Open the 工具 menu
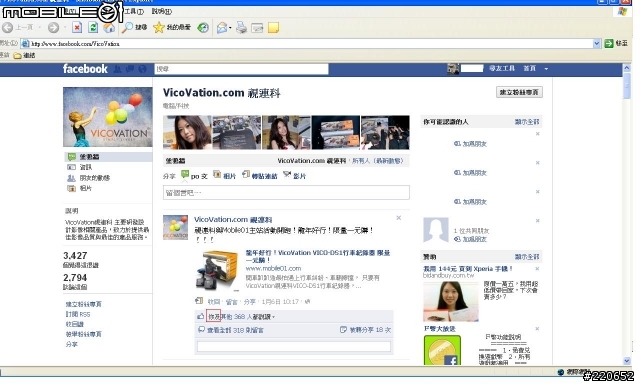 [134, 11]
